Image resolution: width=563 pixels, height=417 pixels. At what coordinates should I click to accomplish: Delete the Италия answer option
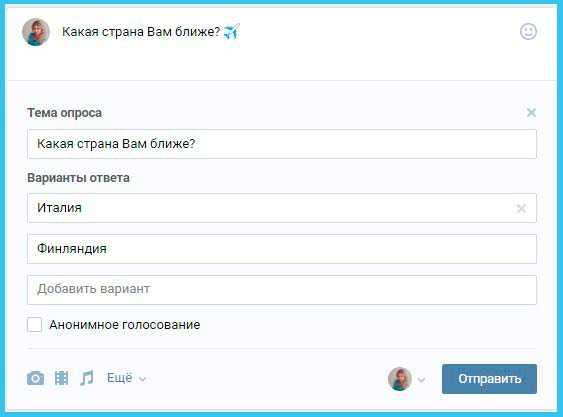point(521,208)
